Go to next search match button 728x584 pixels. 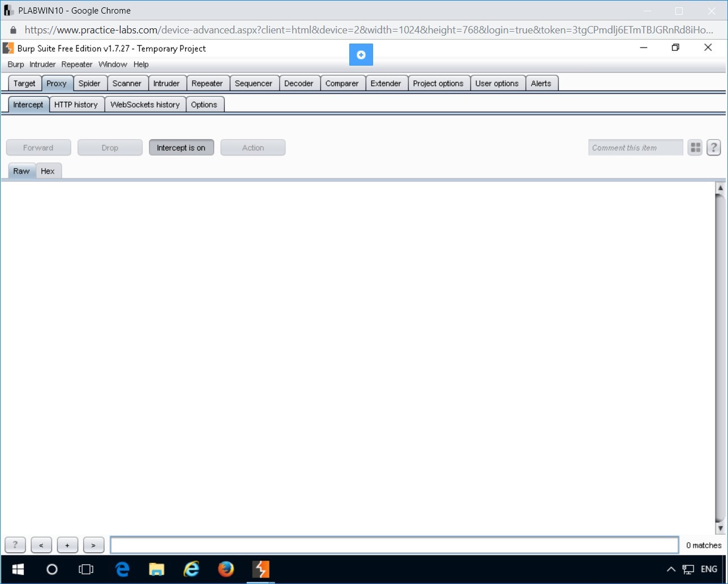(93, 545)
